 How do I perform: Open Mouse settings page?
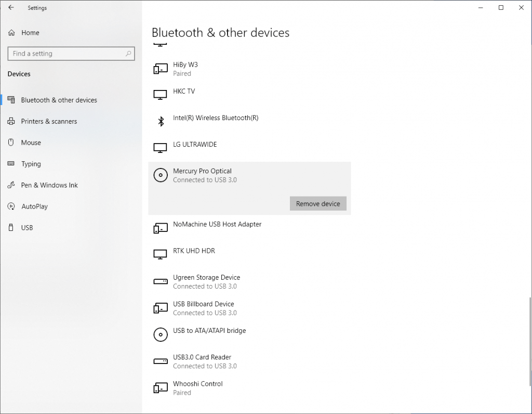71,143
